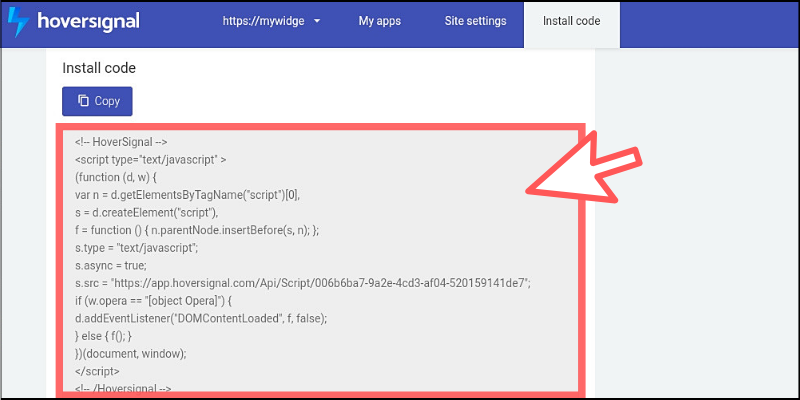Click the 's.type = "text/javascript";' line
The height and width of the screenshot is (400, 800).
[x=136, y=248]
